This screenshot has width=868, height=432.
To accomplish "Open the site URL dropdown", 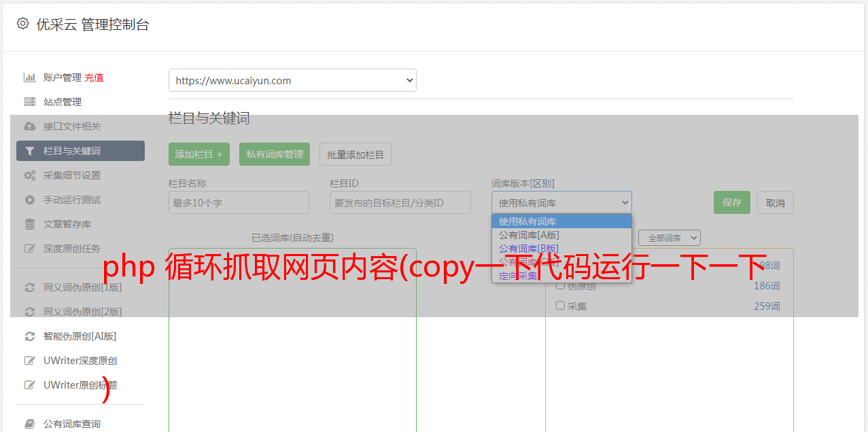I will pyautogui.click(x=292, y=80).
